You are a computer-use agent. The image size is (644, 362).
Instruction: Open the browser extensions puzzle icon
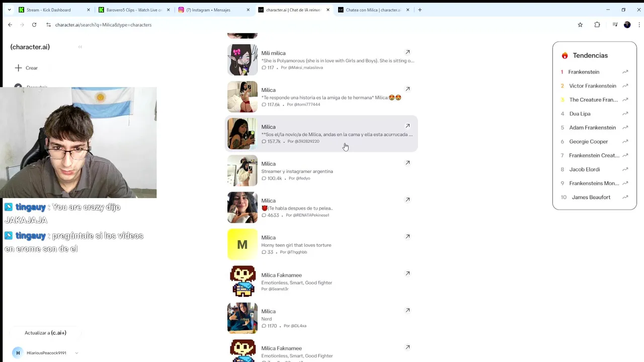click(x=597, y=25)
